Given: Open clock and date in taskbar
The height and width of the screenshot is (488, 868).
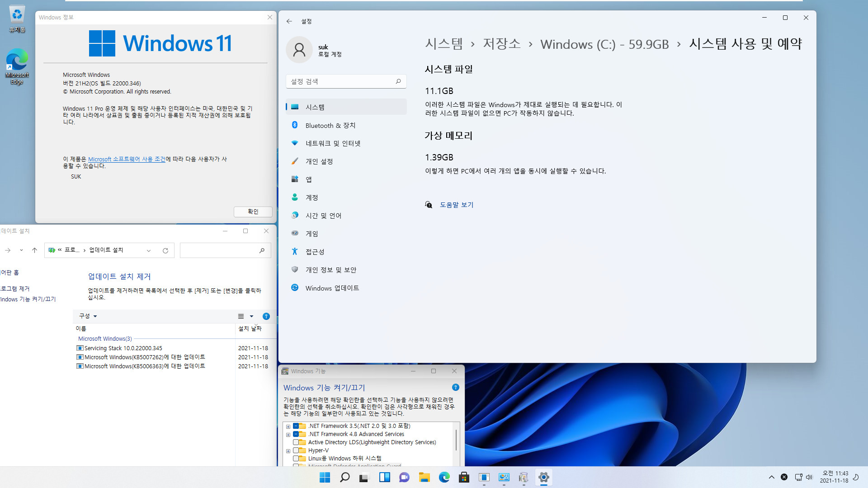Looking at the screenshot, I should (834, 477).
